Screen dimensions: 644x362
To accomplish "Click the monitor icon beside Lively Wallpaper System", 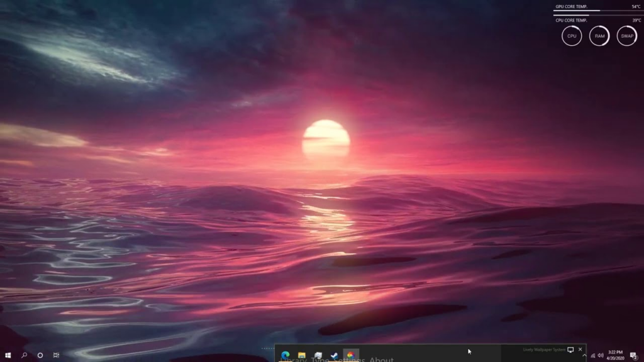I will (570, 349).
